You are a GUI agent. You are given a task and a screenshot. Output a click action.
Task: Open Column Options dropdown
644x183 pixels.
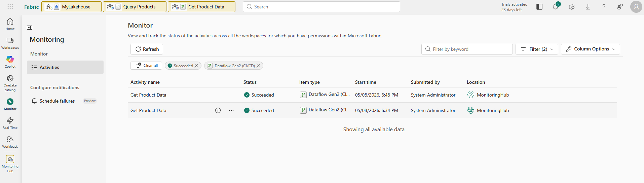click(x=591, y=49)
